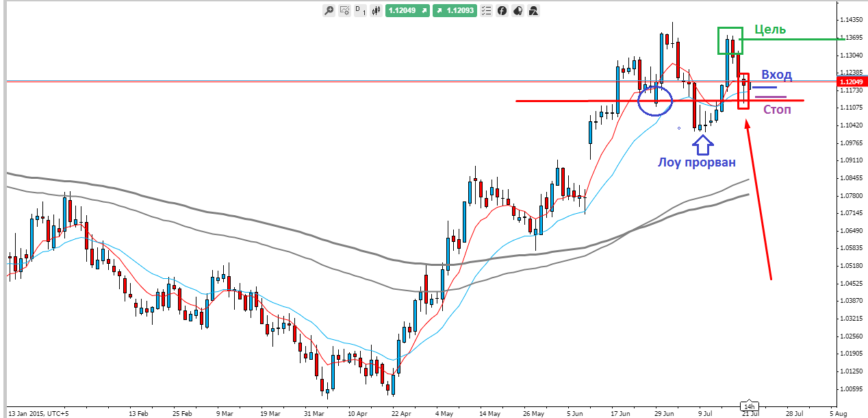Open the drawing shapes icon
This screenshot has height=418, width=868.
(x=533, y=10)
